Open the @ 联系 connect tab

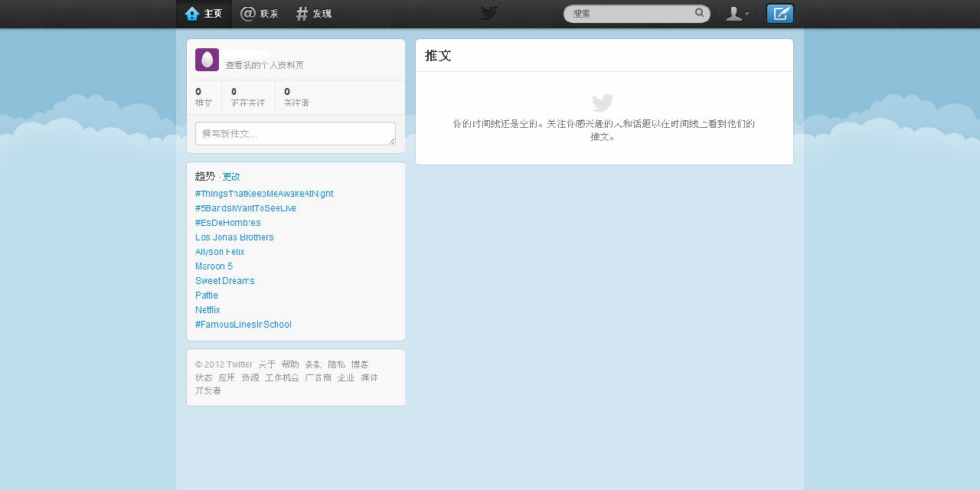(260, 14)
